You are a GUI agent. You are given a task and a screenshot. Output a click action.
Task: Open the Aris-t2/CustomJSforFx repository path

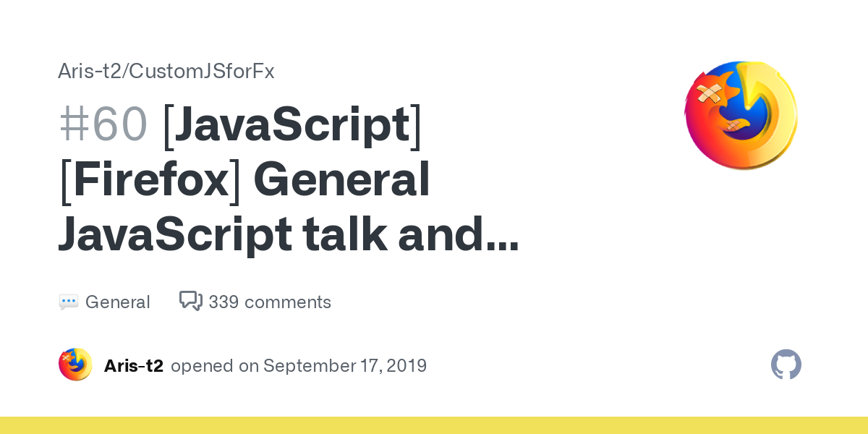click(166, 72)
